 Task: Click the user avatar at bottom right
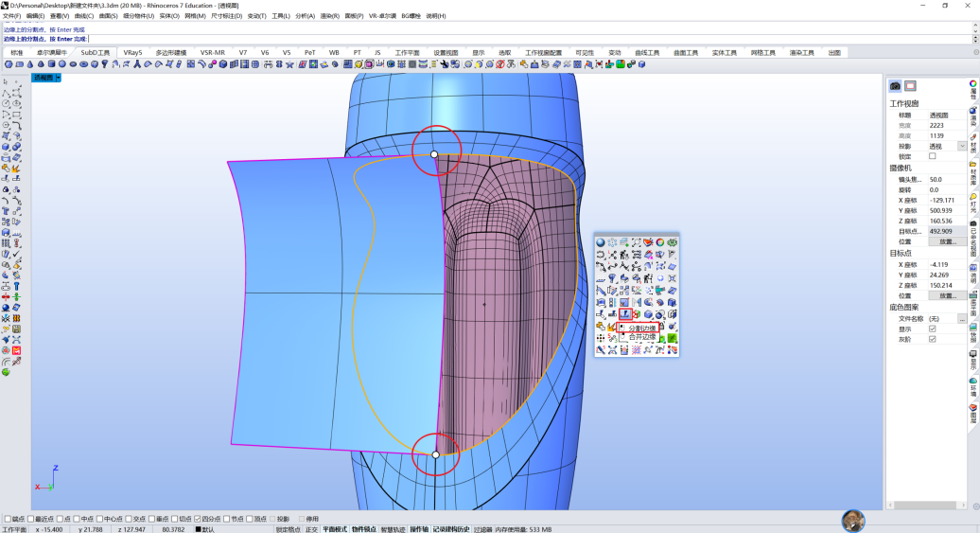click(853, 521)
